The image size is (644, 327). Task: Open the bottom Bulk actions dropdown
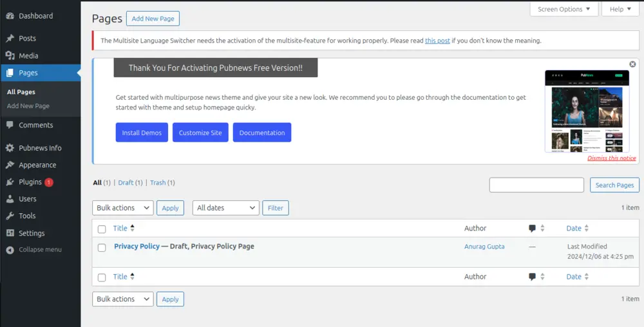coord(123,299)
